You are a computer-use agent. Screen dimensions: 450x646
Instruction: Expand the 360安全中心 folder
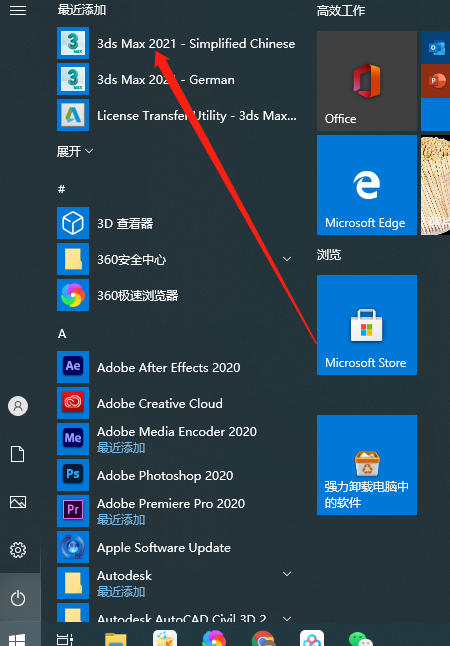pyautogui.click(x=177, y=259)
